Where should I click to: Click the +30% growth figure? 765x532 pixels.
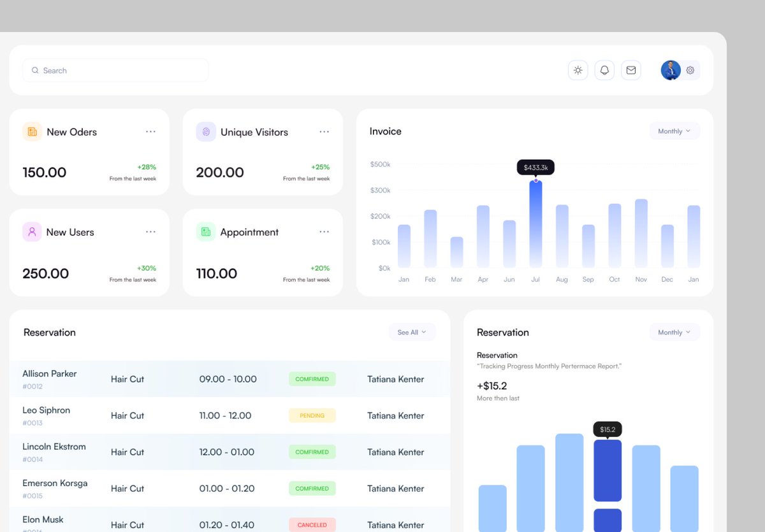coord(147,268)
